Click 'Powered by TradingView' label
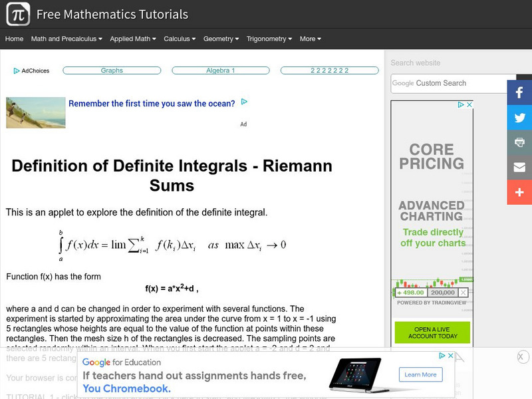 coord(432,303)
